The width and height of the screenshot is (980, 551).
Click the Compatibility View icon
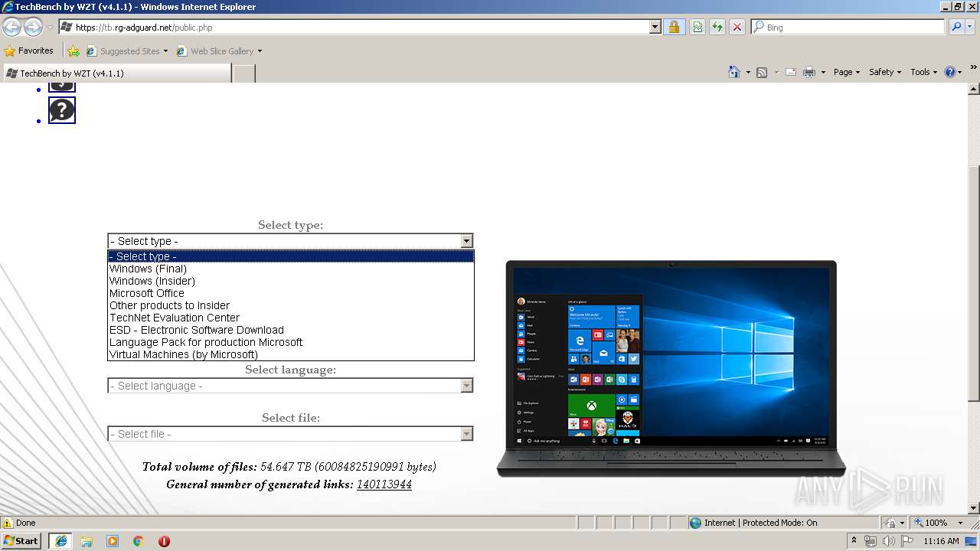coord(697,27)
